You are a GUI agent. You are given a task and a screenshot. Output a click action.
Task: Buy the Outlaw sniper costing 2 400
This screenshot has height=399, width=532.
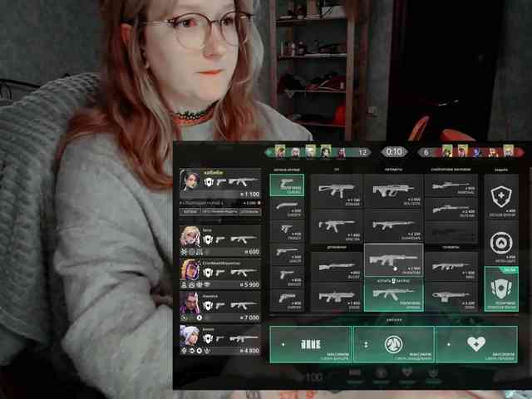(x=451, y=209)
